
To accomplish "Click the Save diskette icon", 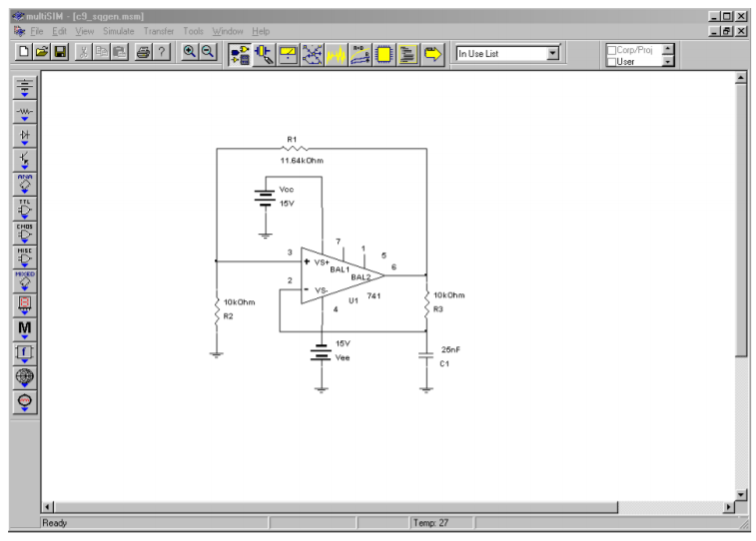I will point(60,53).
